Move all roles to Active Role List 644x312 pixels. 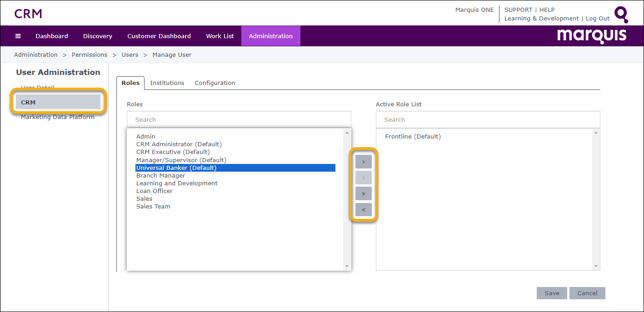[x=364, y=193]
